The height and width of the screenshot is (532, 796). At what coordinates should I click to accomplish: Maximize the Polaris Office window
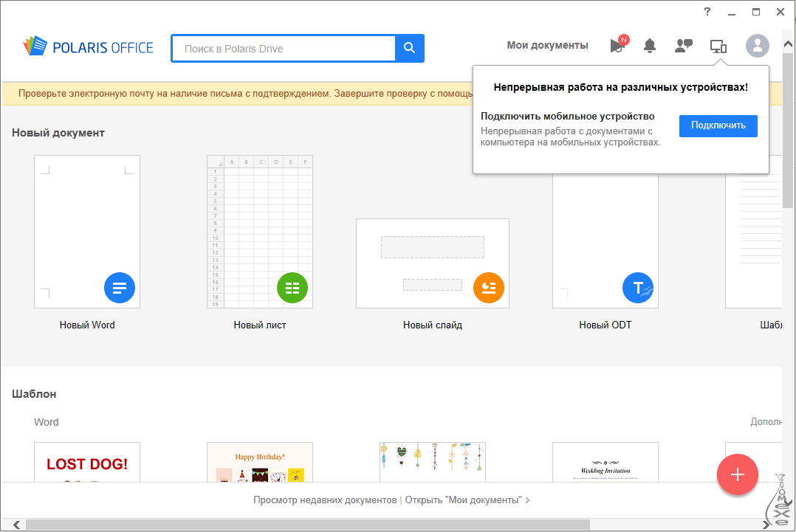click(x=756, y=12)
